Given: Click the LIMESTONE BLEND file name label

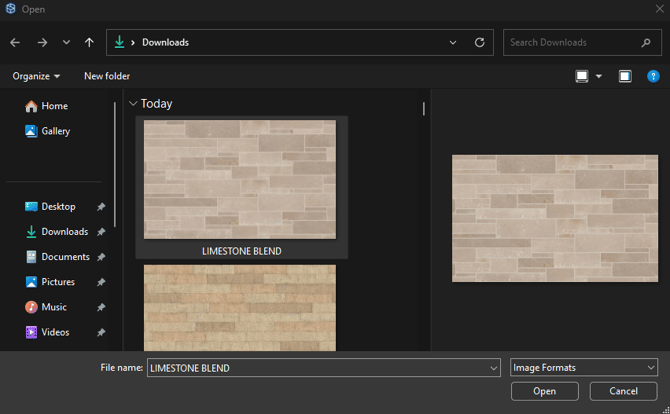Looking at the screenshot, I should tap(241, 251).
